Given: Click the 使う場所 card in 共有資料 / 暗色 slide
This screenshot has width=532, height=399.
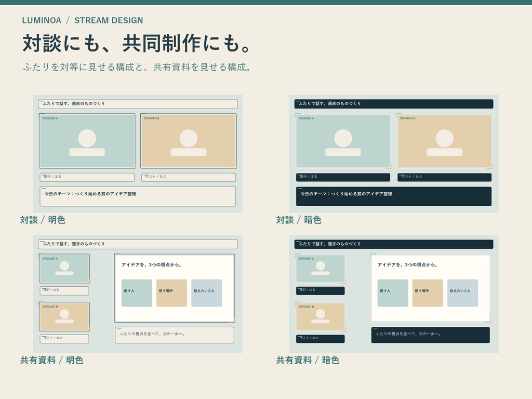Looking at the screenshot, I should point(428,293).
